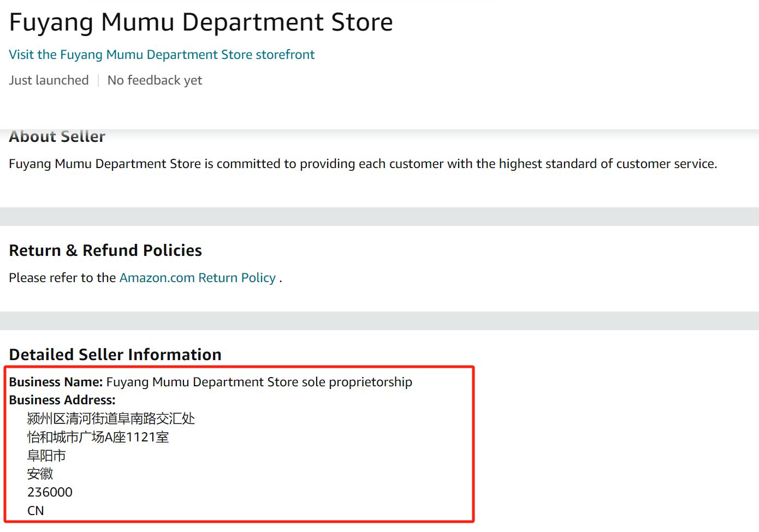Click the gray divider above Return & Refund Policies

[379, 217]
